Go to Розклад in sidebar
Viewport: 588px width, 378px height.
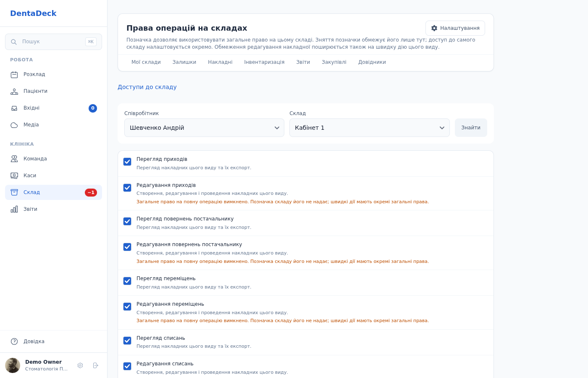53,74
